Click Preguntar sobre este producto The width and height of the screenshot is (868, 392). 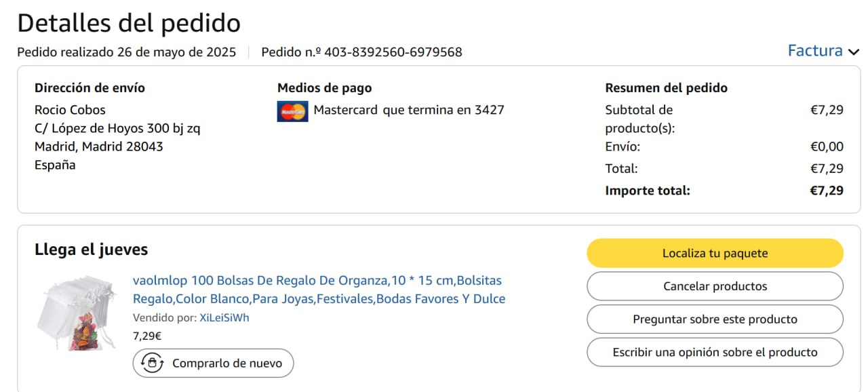click(715, 319)
